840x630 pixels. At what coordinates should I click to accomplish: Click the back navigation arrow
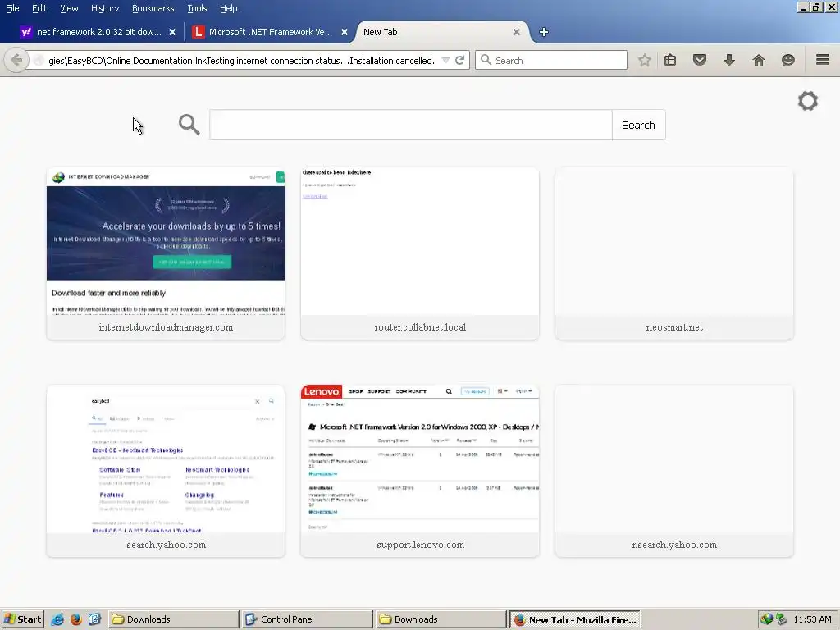point(16,60)
